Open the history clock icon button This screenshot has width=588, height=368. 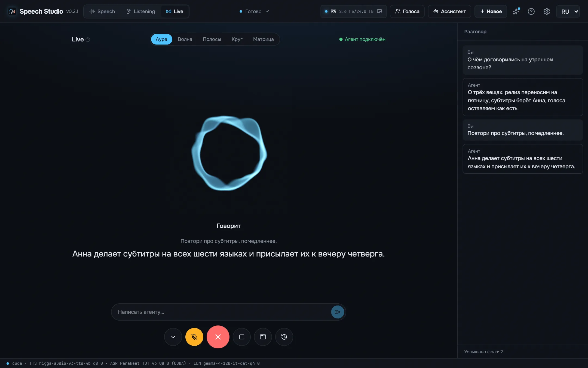(x=284, y=337)
